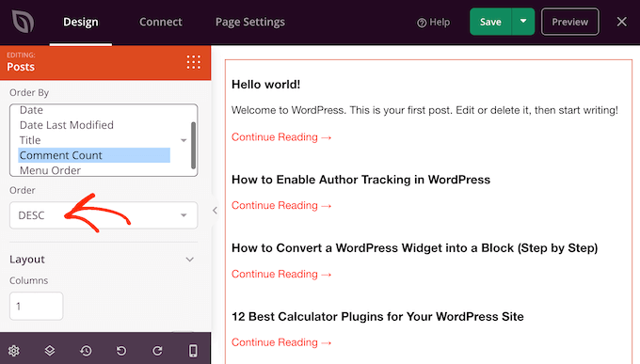Click the Preview button
640x364 pixels.
pyautogui.click(x=570, y=22)
